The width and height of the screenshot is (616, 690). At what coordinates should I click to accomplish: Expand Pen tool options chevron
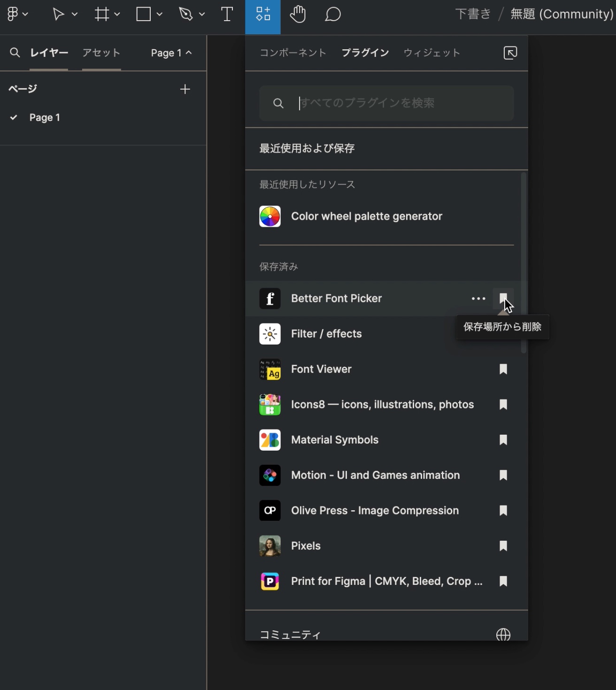click(202, 15)
